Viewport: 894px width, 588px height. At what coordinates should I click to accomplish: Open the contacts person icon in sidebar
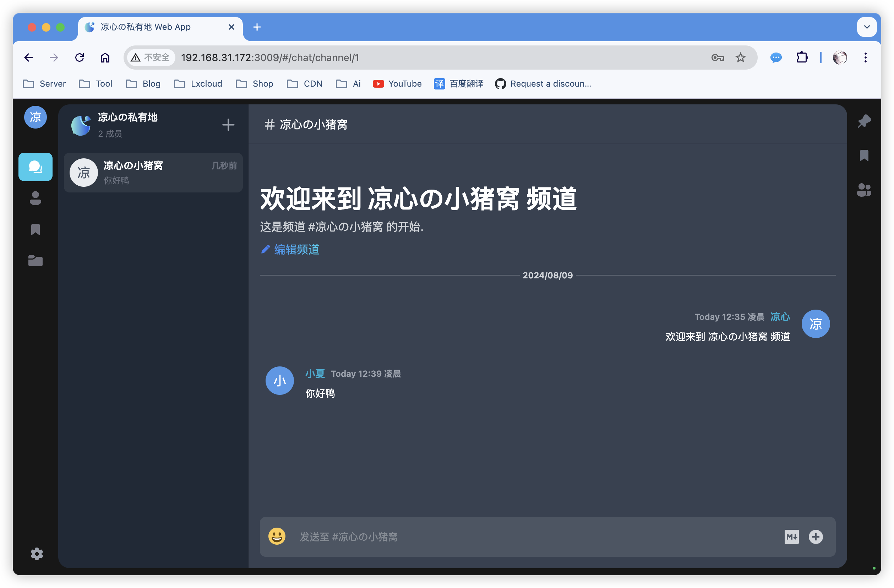click(x=35, y=198)
